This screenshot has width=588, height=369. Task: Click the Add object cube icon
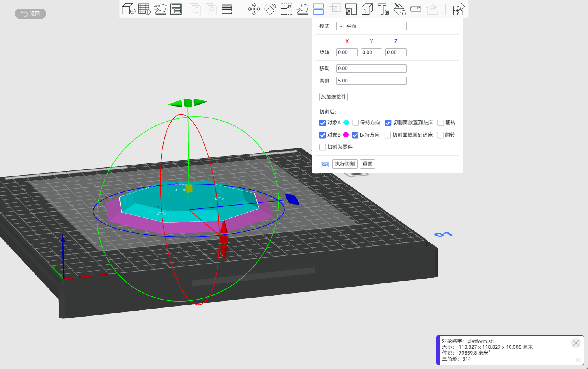129,9
